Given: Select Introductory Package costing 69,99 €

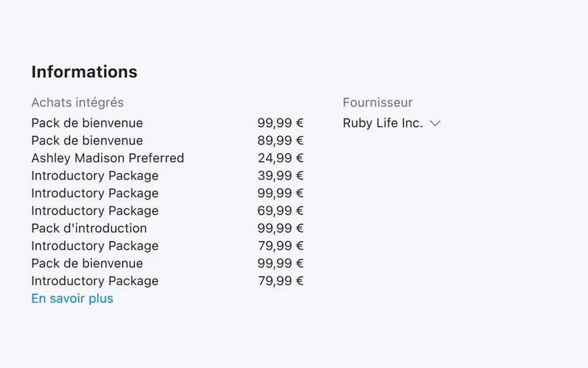Looking at the screenshot, I should point(95,210).
